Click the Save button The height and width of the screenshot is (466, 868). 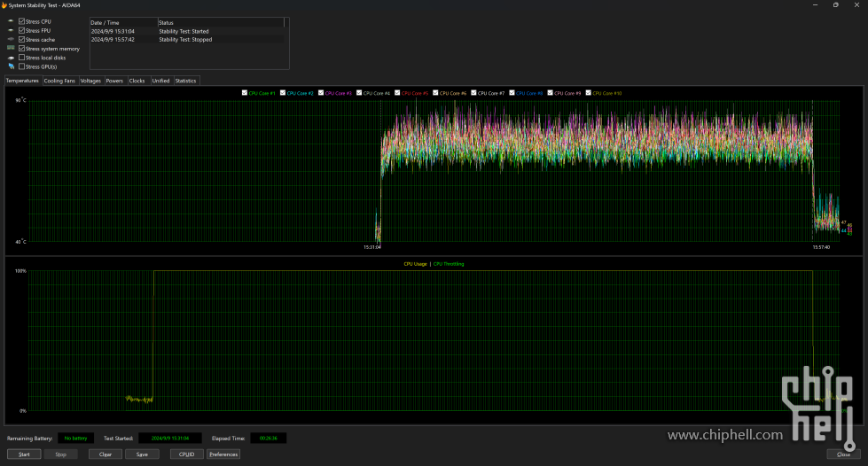coord(142,454)
